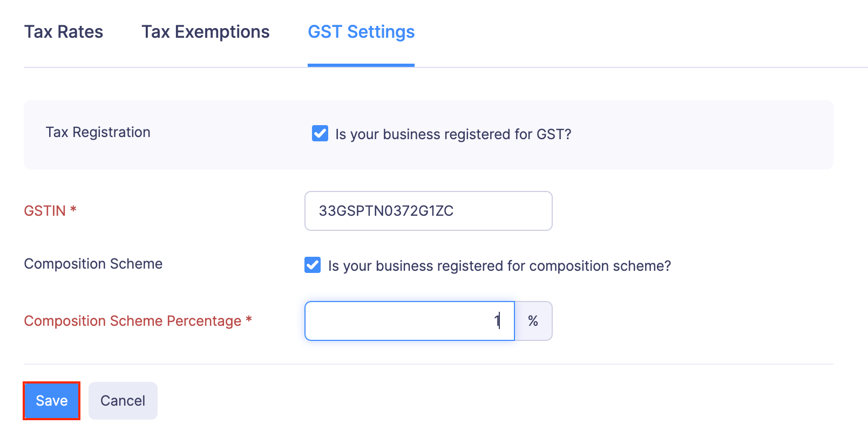Uncheck 'Is your business registered for GST?'
Image resolution: width=868 pixels, height=438 pixels.
[320, 133]
